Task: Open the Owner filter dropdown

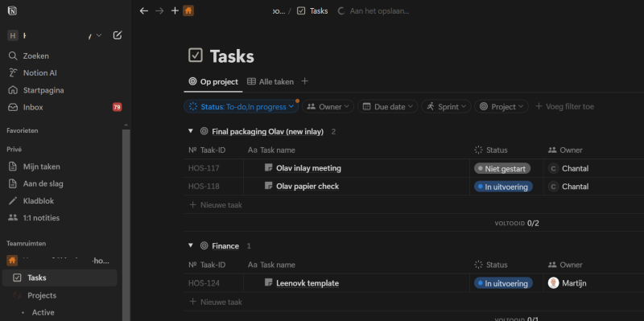Action: (328, 107)
